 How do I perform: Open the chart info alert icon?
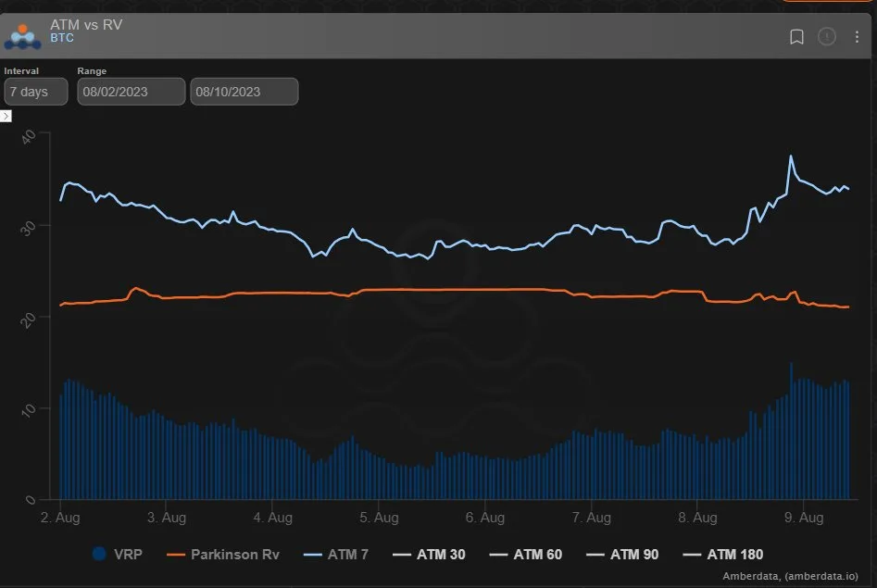[827, 37]
